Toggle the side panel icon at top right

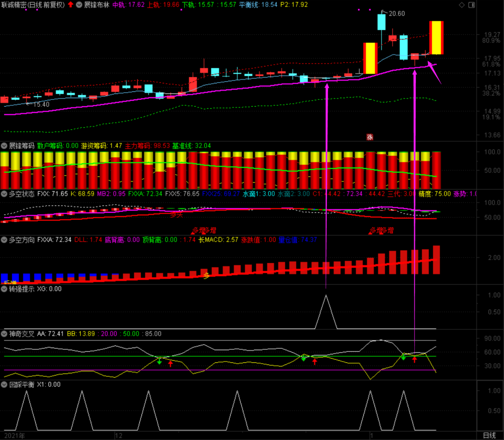pyautogui.click(x=471, y=5)
